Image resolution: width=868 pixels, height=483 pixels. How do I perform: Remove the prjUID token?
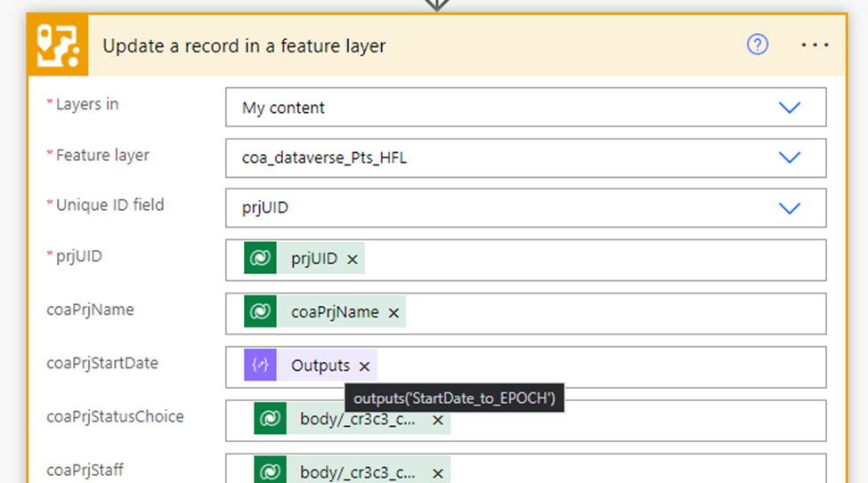[x=353, y=260]
